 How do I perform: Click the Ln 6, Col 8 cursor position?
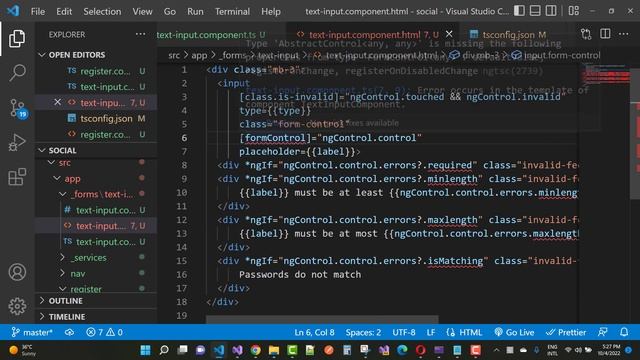(314, 332)
